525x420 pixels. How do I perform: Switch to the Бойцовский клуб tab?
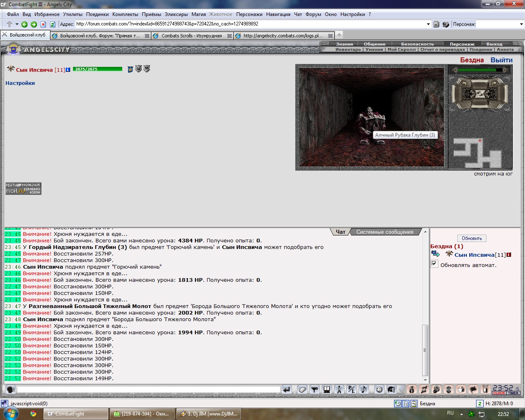point(25,35)
